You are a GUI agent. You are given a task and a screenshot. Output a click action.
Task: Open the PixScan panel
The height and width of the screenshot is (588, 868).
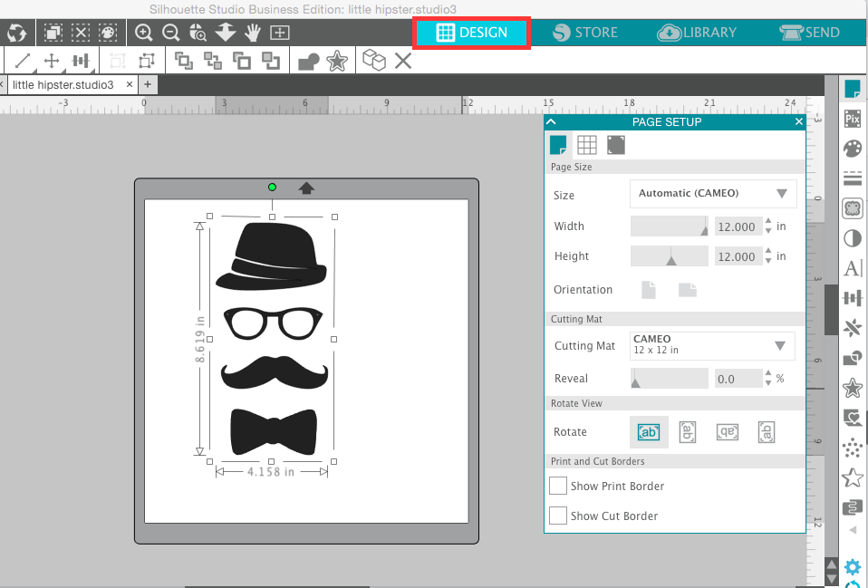pos(853,118)
